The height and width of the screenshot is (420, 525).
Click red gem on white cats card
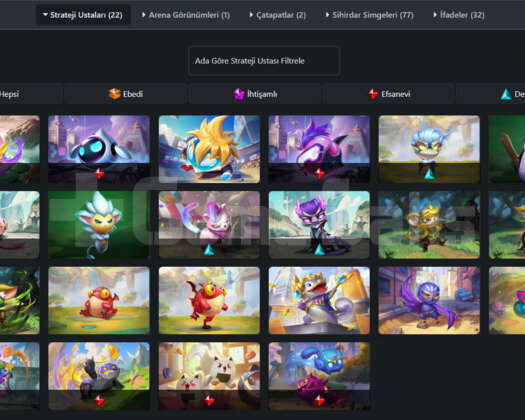pos(209,400)
